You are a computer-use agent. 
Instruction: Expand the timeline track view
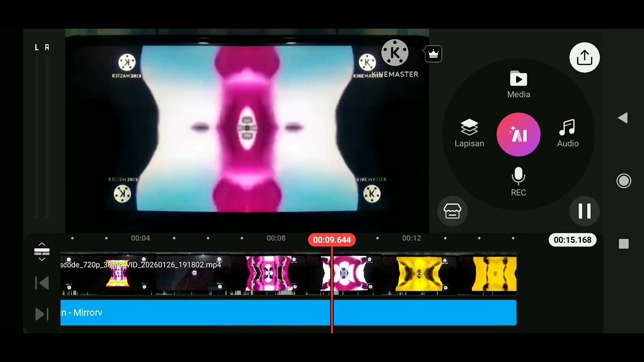pos(42,251)
